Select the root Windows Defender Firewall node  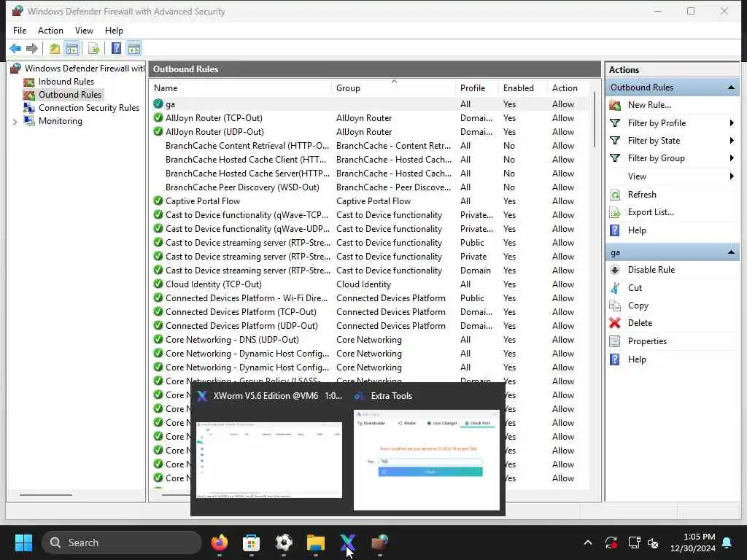85,69
